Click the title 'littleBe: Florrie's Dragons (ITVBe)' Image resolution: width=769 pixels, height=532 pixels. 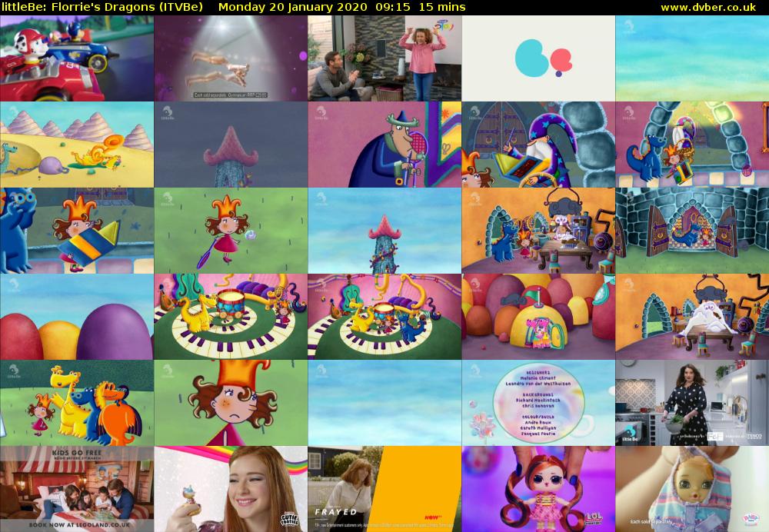(102, 8)
